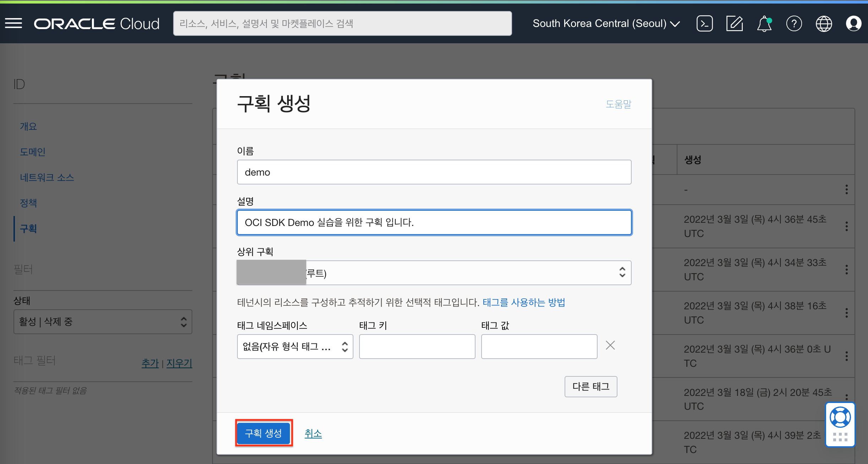This screenshot has height=464, width=868.
Task: Open the South Korea Central (Seoul) region selector
Action: (606, 23)
